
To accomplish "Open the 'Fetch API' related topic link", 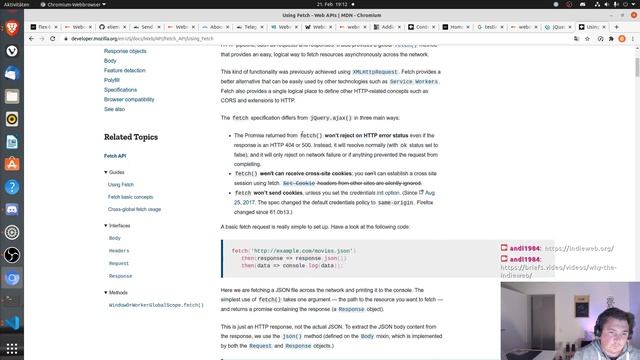I will (115, 156).
